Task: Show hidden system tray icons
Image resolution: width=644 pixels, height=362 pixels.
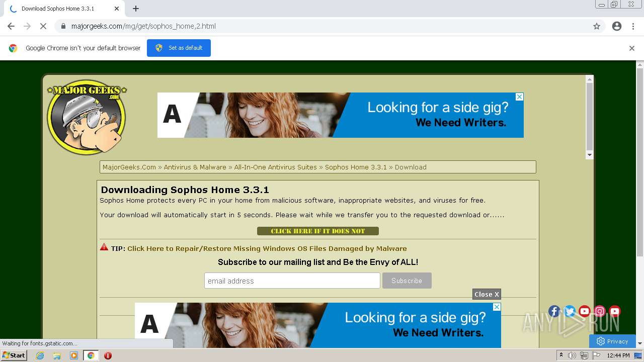Action: pyautogui.click(x=561, y=355)
